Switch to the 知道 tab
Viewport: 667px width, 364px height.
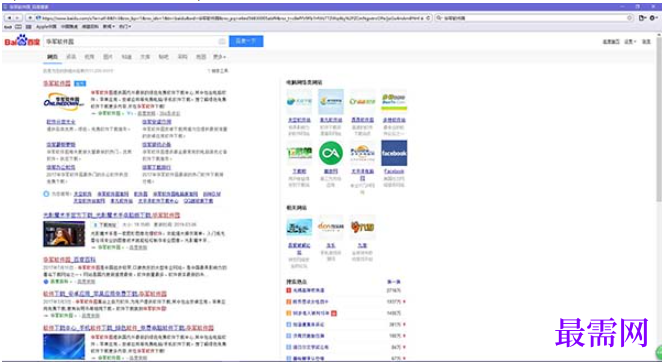click(127, 57)
